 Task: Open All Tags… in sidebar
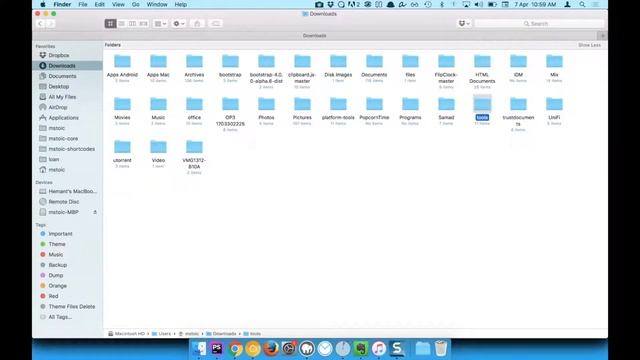point(60,317)
